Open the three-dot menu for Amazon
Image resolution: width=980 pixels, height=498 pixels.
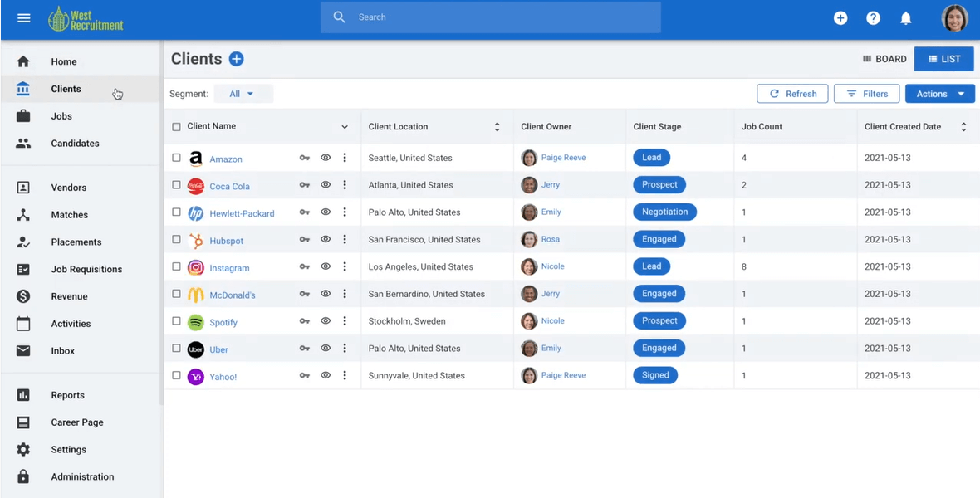coord(345,158)
